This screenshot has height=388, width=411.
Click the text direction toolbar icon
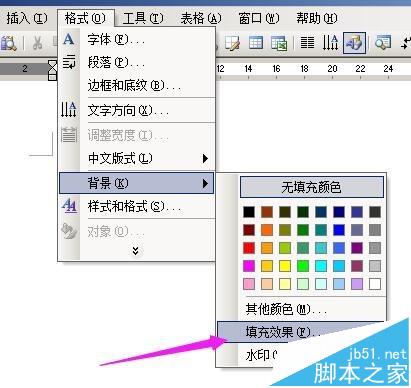[330, 43]
